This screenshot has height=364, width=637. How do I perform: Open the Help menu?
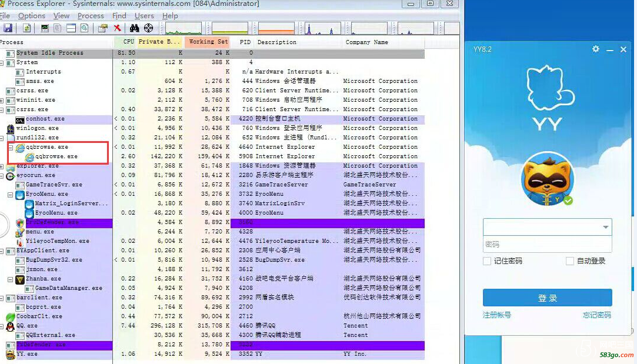[170, 16]
